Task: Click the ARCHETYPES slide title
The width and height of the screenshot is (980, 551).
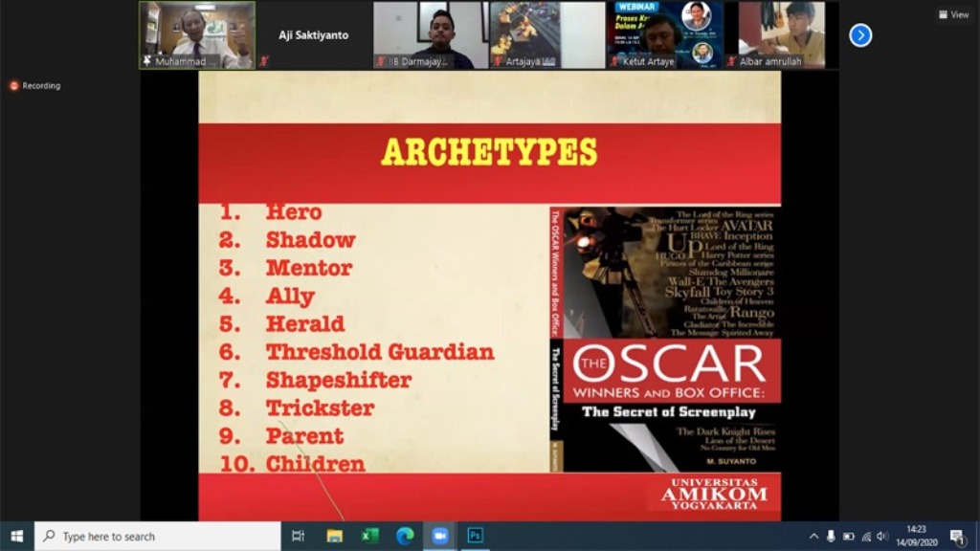Action: pyautogui.click(x=489, y=153)
